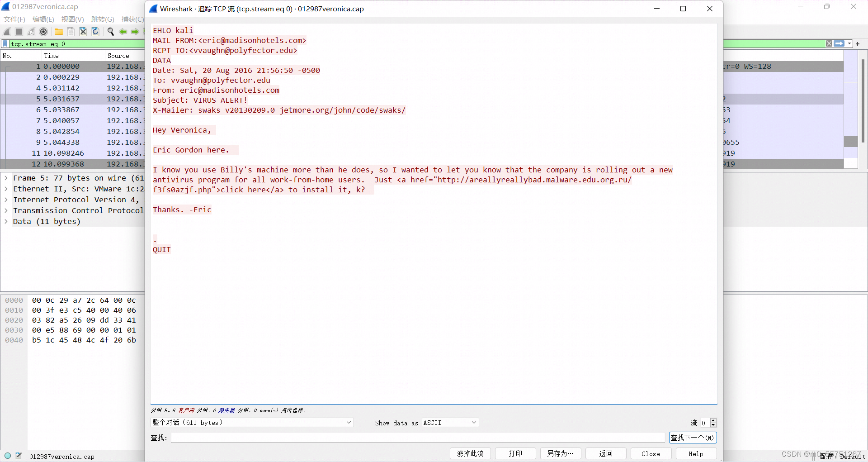
Task: Click the QUIT line in stream content
Action: pos(161,249)
